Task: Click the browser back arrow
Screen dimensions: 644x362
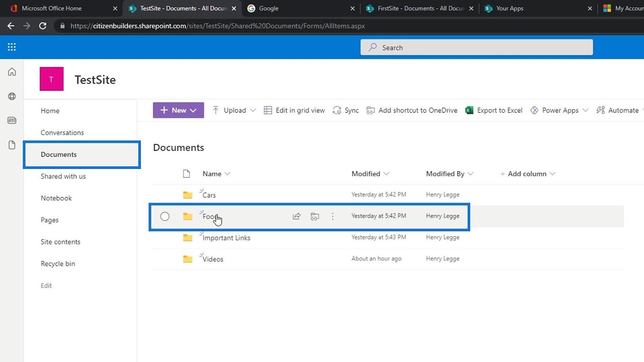Action: click(11, 26)
